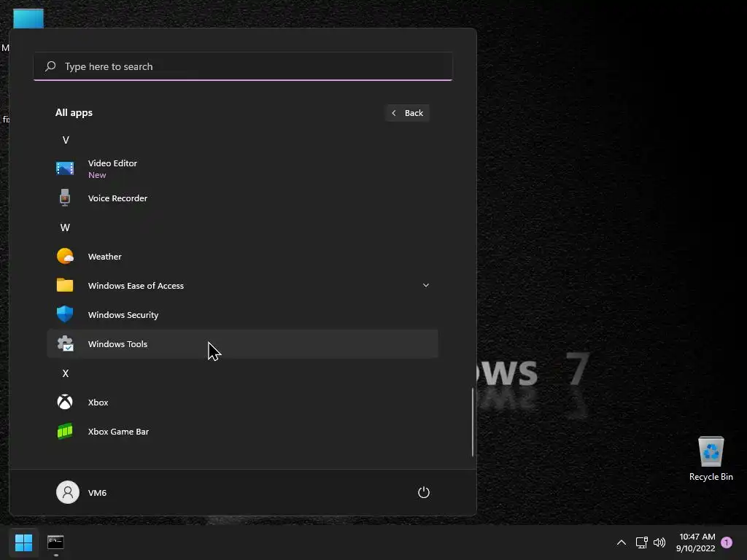
Task: Click the Type here to search box
Action: click(243, 66)
